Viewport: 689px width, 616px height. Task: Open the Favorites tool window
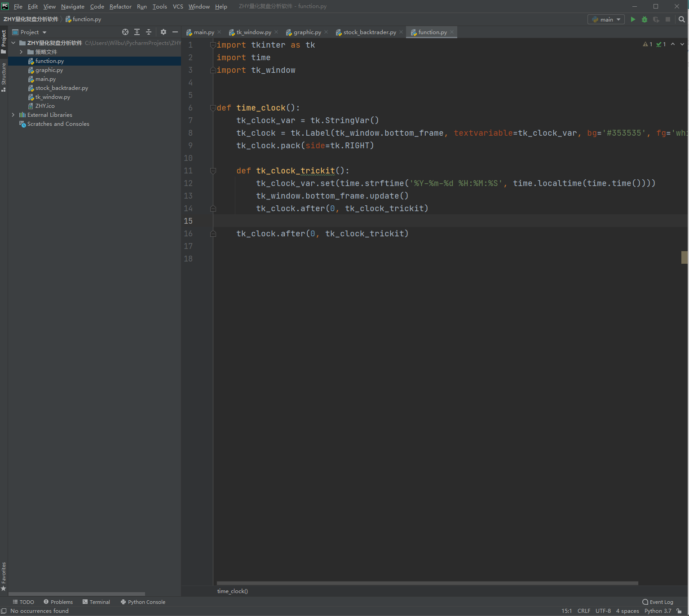pos(4,576)
